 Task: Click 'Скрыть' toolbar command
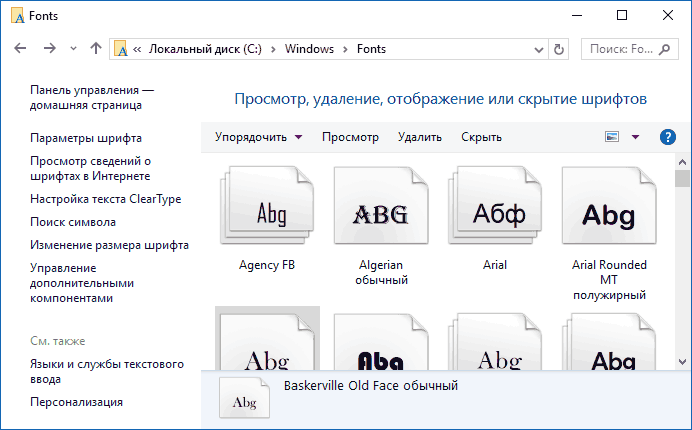pos(481,137)
